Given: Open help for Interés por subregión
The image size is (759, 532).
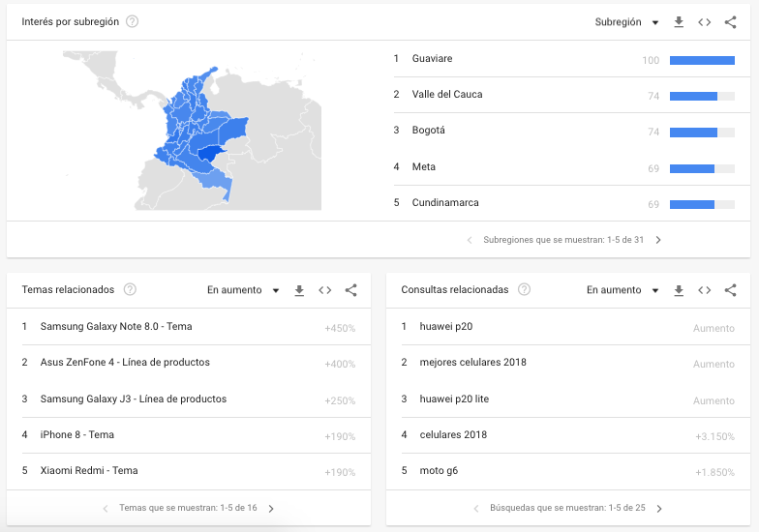Looking at the screenshot, I should click(132, 21).
